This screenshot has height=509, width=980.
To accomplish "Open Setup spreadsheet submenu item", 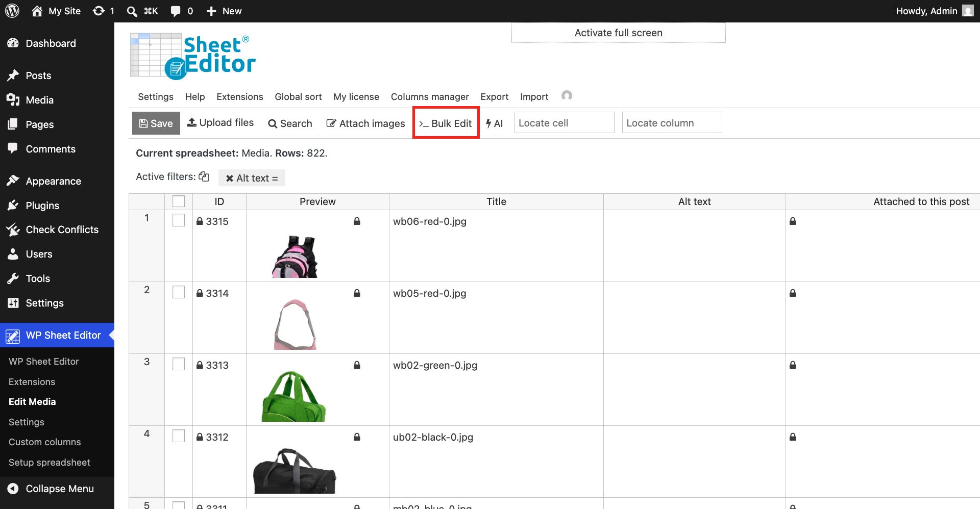I will point(49,462).
